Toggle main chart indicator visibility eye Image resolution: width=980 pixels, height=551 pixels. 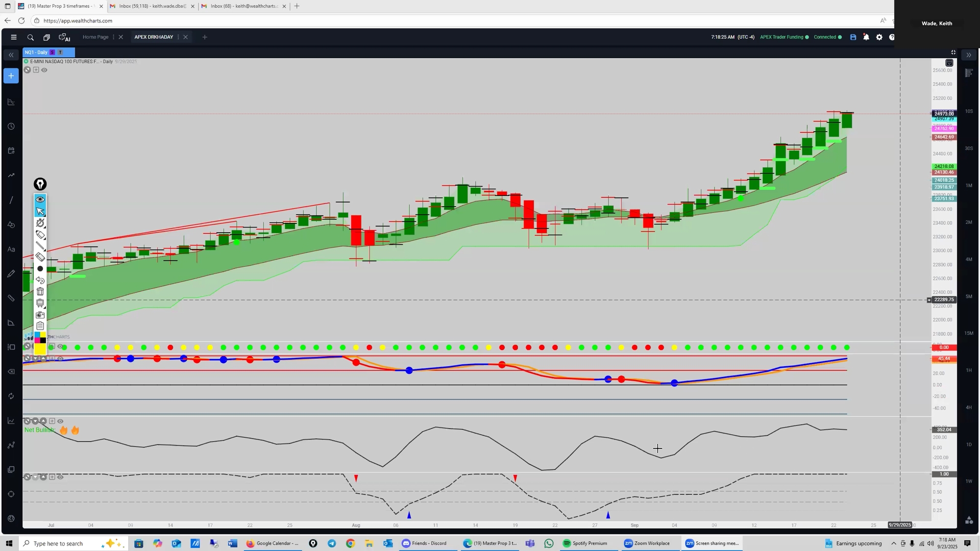[44, 70]
